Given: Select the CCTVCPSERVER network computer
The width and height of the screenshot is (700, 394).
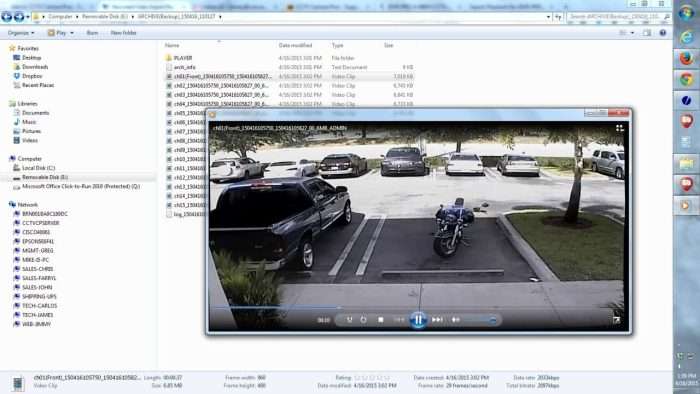Looking at the screenshot, I should tap(41, 223).
